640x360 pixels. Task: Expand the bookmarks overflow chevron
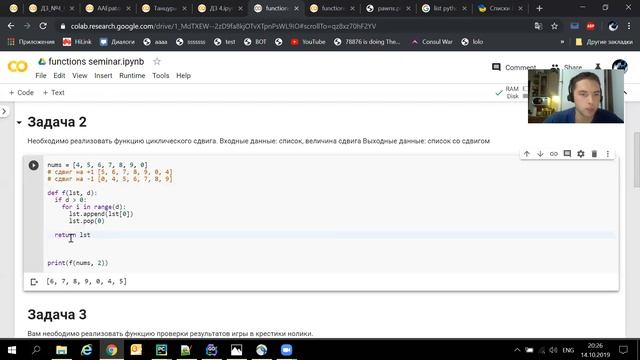pyautogui.click(x=562, y=42)
